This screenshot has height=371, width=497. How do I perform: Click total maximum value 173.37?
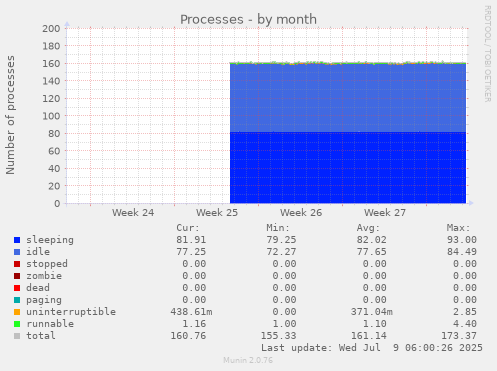459,336
